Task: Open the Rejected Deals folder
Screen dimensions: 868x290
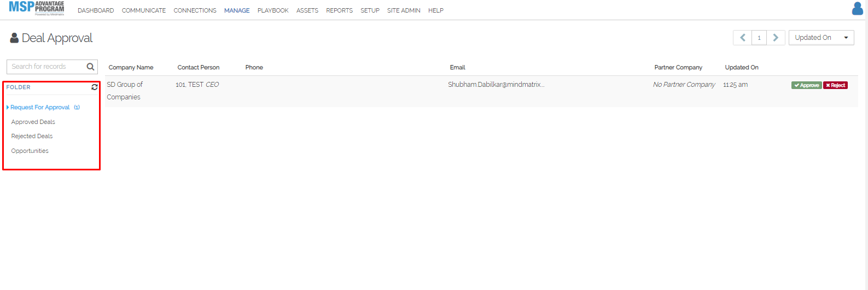Action: [32, 136]
